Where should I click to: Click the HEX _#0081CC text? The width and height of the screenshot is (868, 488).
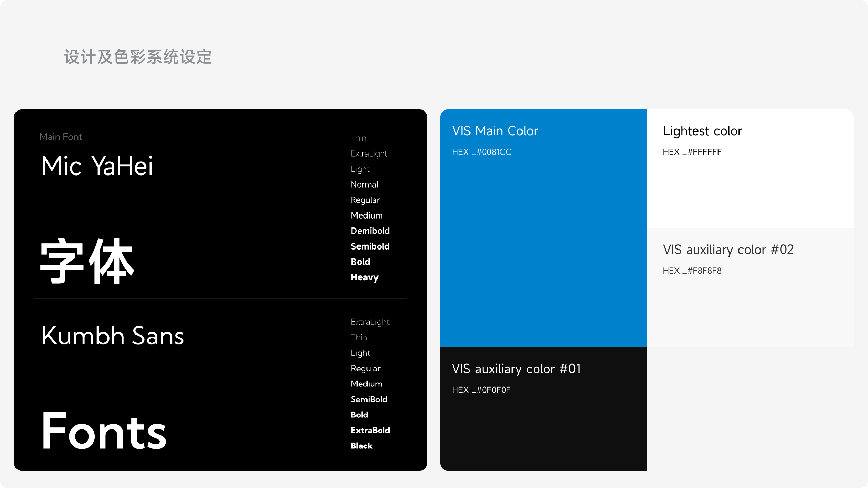[x=482, y=152]
